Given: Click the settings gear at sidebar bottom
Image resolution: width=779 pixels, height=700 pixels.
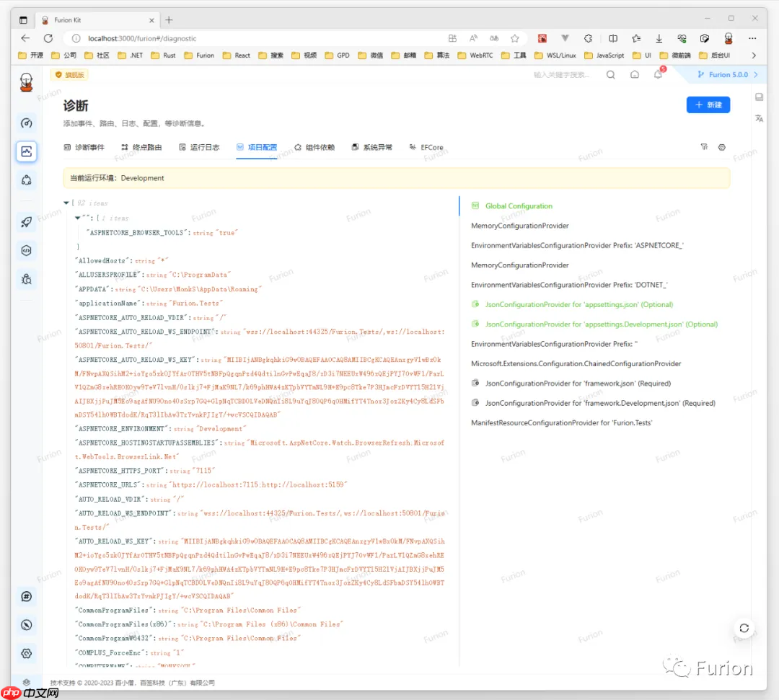Looking at the screenshot, I should pyautogui.click(x=27, y=653).
